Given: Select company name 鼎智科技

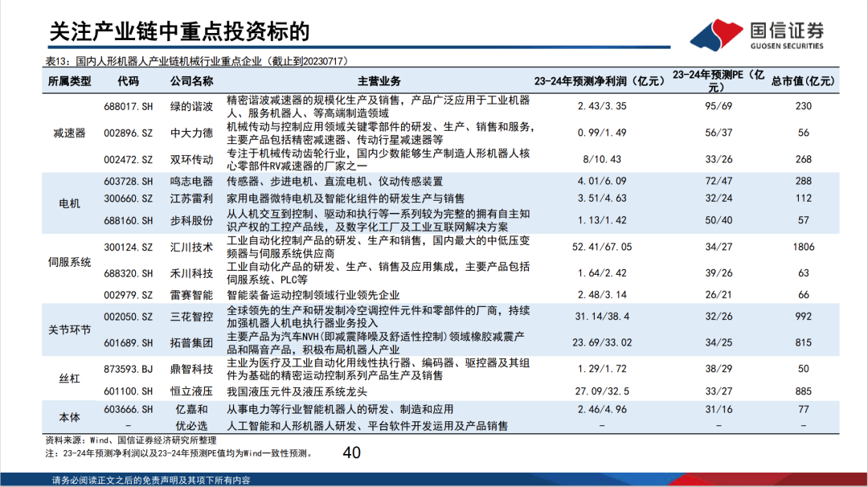Looking at the screenshot, I should click(191, 369).
